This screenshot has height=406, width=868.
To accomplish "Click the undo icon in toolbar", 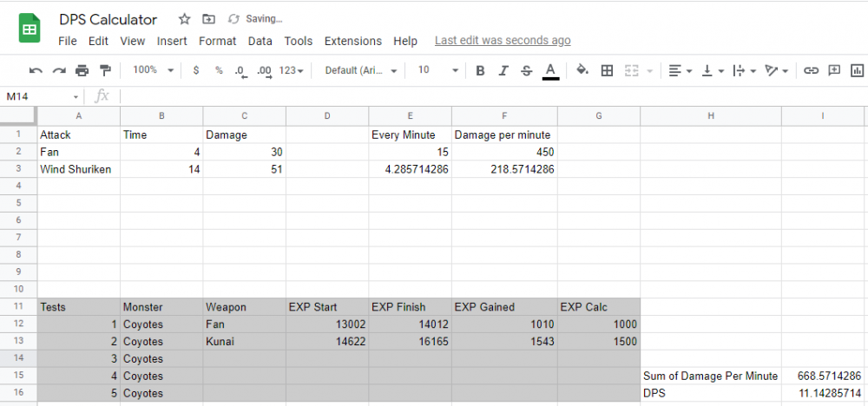I will click(36, 70).
